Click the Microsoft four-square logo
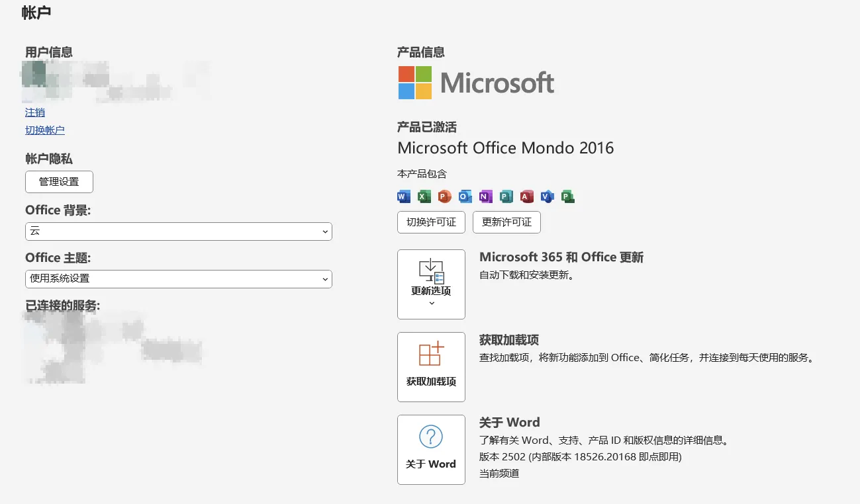 [x=414, y=82]
